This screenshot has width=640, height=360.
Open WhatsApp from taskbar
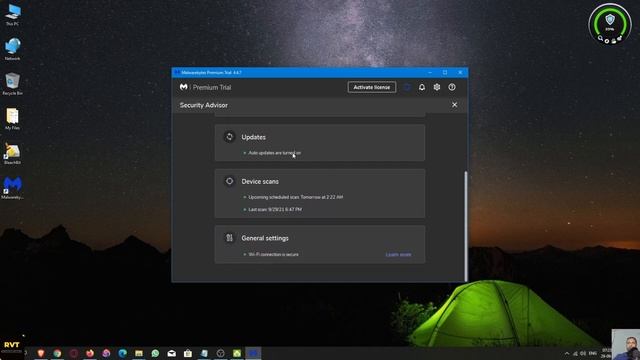click(155, 353)
